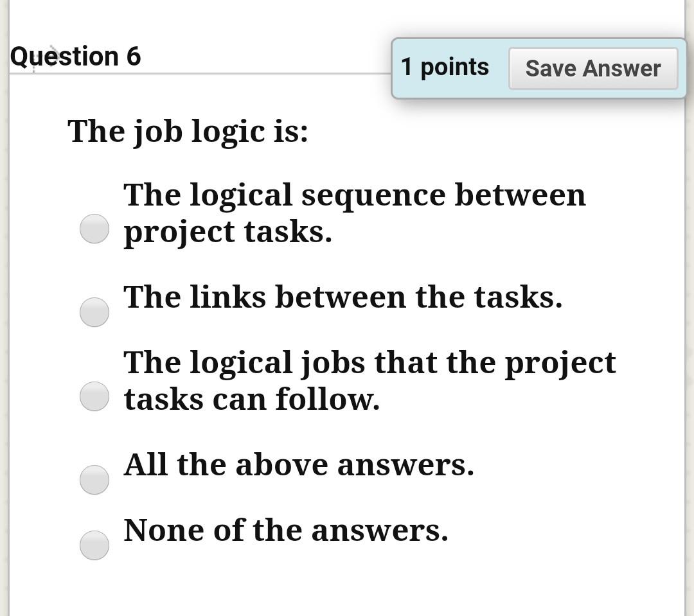Image resolution: width=694 pixels, height=616 pixels.
Task: Click the Save Answer button
Action: tap(592, 68)
